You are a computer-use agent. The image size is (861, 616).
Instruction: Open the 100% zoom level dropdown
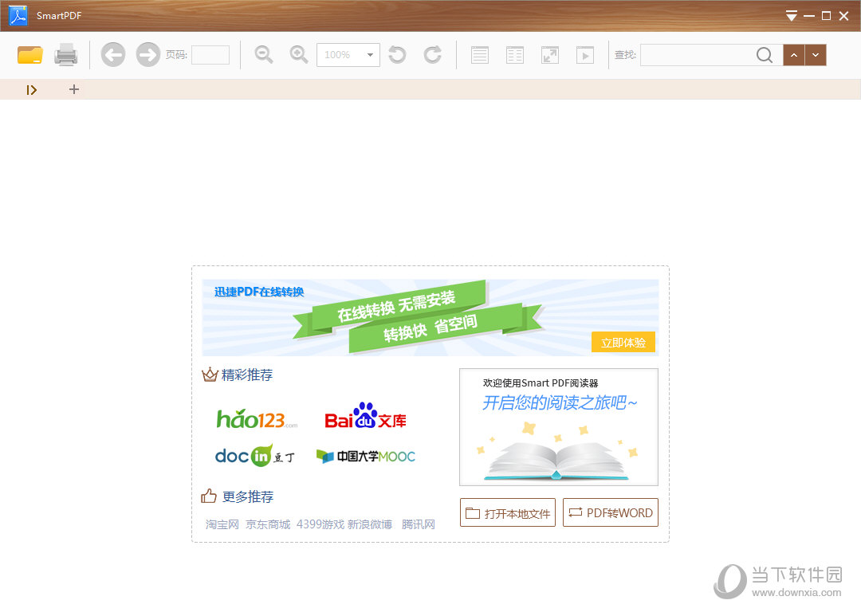click(x=348, y=55)
